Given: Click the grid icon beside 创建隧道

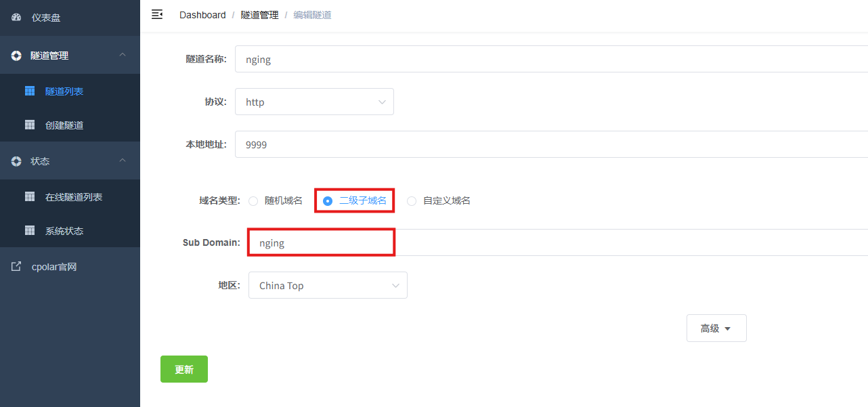Looking at the screenshot, I should (x=30, y=125).
